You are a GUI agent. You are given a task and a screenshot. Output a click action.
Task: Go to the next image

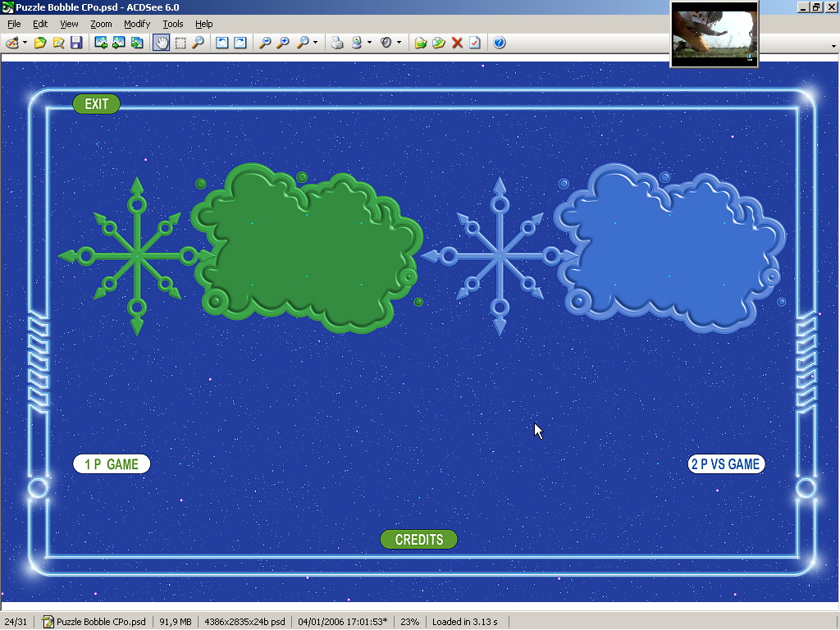(119, 43)
